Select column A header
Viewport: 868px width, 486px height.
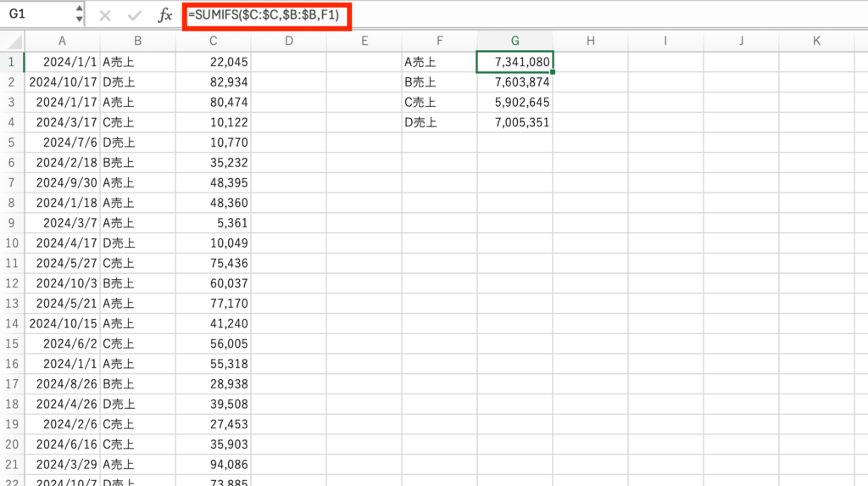click(62, 41)
